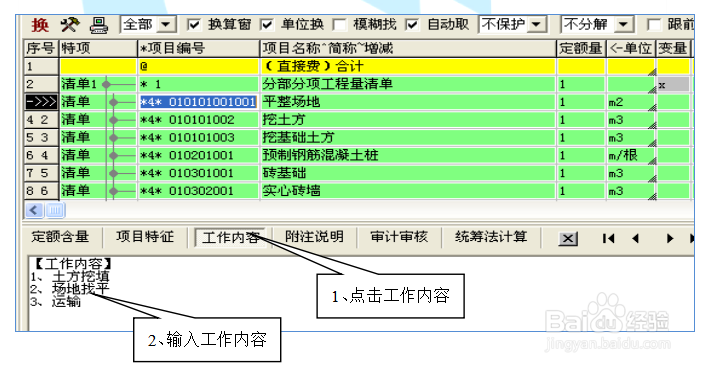
Task: Click project code 010301001 cell
Action: click(198, 173)
